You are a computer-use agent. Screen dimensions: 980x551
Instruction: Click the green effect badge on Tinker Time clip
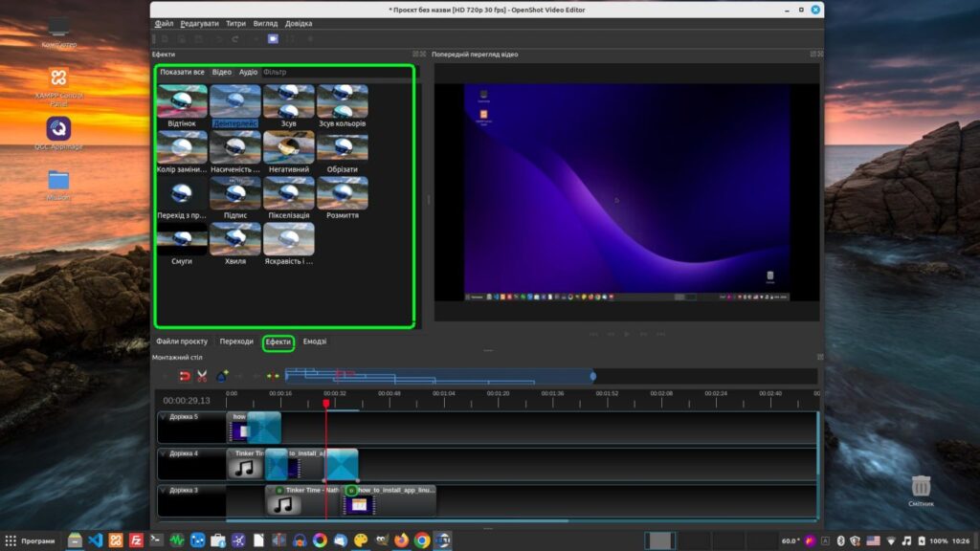tap(279, 491)
